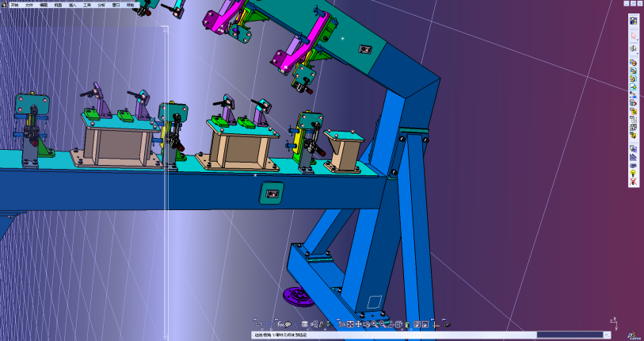Viewport: 644px width, 341px height.
Task: Click the Zoom In magnifier icon
Action: pyautogui.click(x=374, y=324)
